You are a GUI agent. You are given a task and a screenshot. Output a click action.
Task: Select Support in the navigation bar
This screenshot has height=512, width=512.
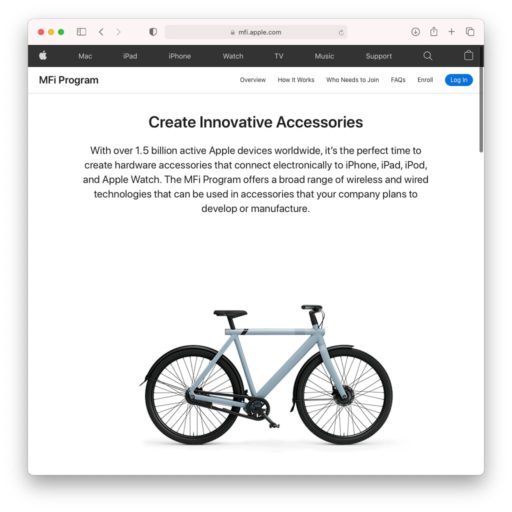tap(379, 56)
